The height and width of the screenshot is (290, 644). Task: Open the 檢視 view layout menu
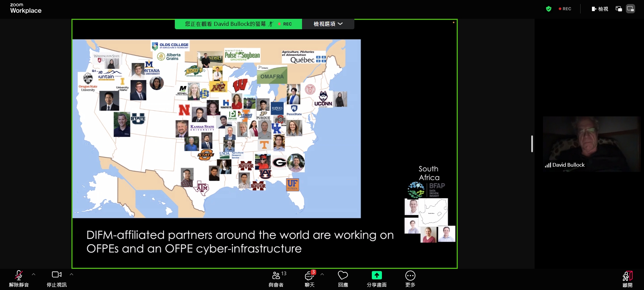pyautogui.click(x=600, y=9)
